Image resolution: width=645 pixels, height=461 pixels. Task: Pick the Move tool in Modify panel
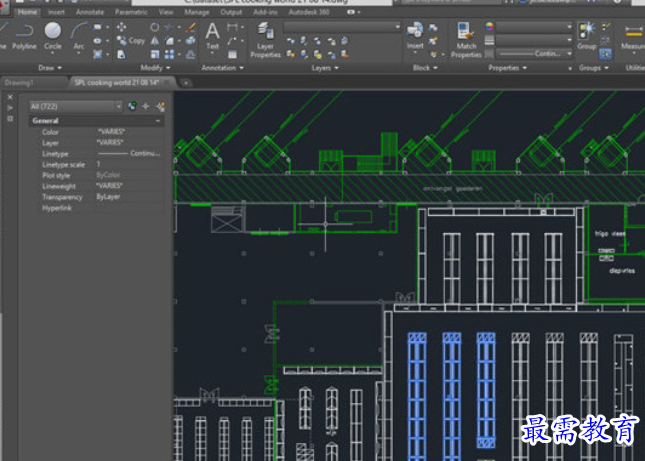pyautogui.click(x=121, y=27)
